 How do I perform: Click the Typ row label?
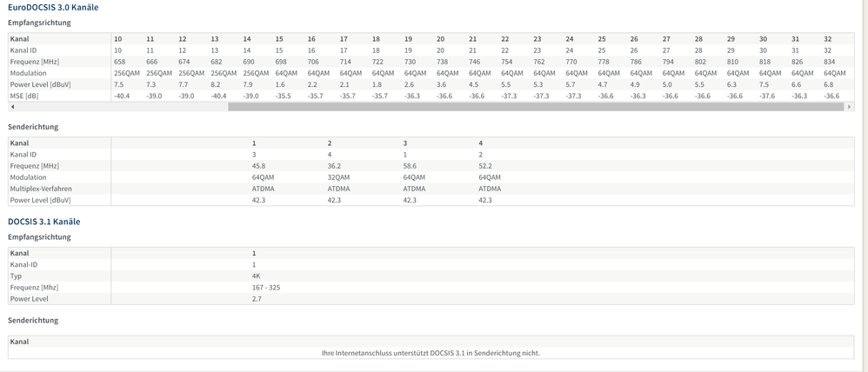click(x=16, y=276)
